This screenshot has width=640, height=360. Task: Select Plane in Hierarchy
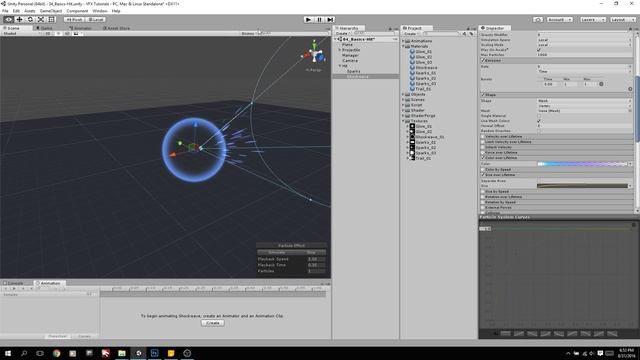click(x=347, y=44)
